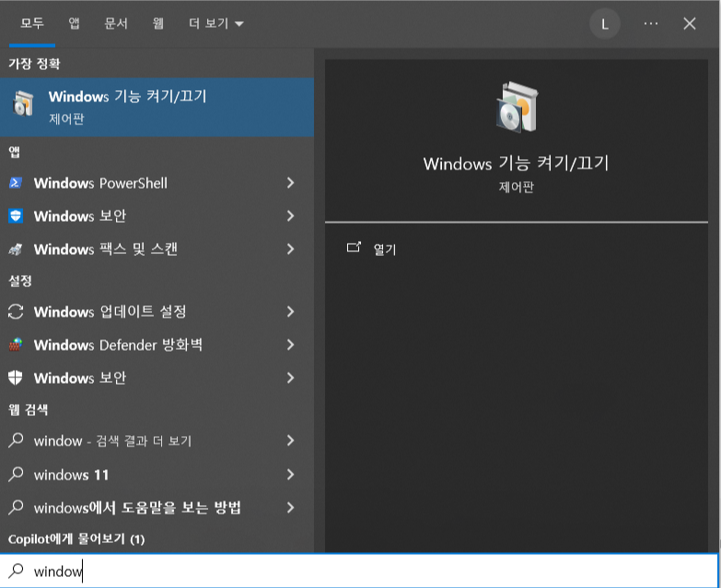Screen dimensions: 721x588
Task: Close the search panel
Action: coord(690,23)
